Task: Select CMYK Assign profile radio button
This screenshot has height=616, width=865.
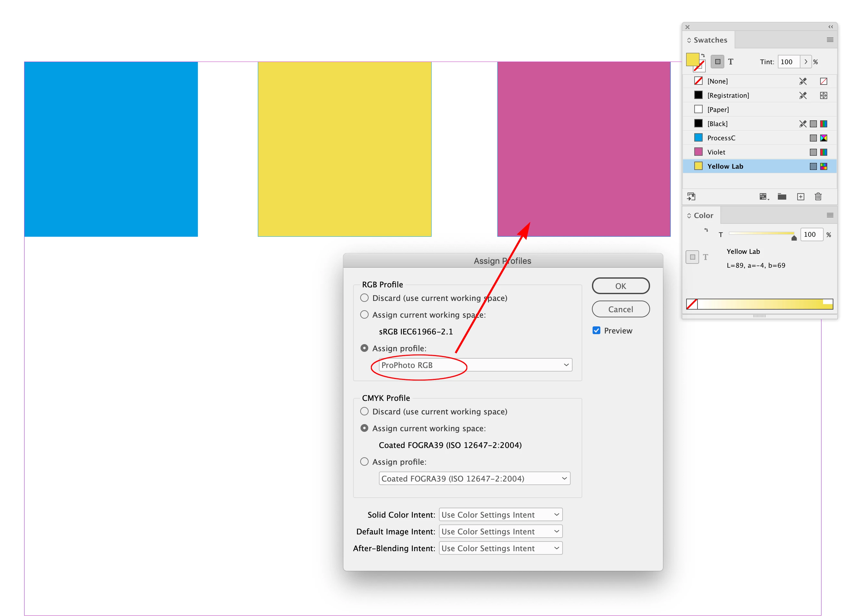Action: 364,462
